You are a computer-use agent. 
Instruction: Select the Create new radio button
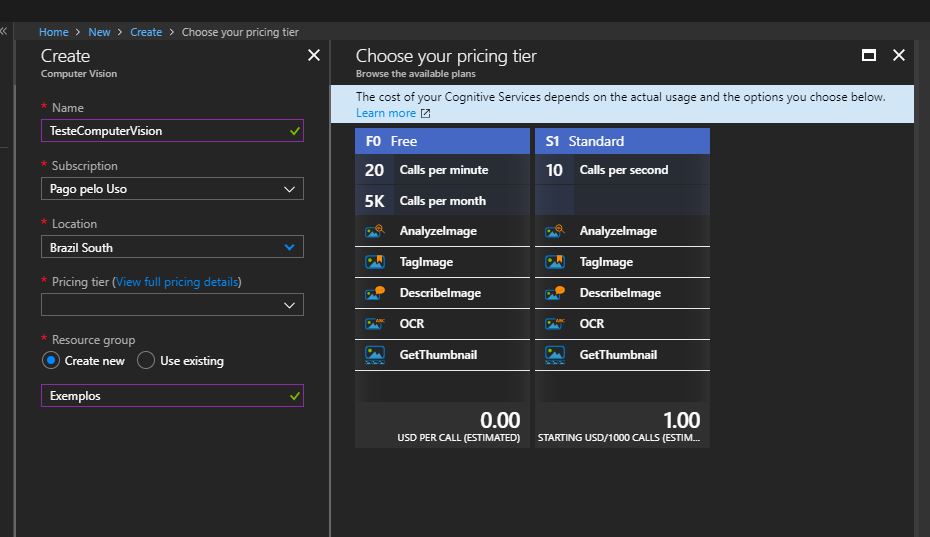click(x=51, y=361)
